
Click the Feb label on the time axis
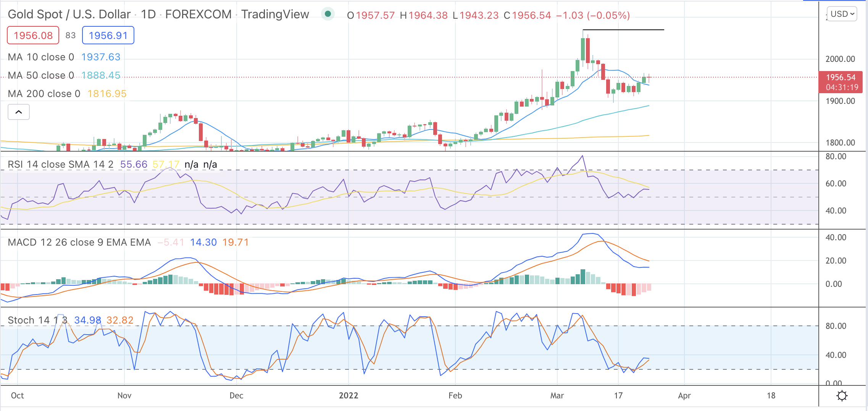455,395
